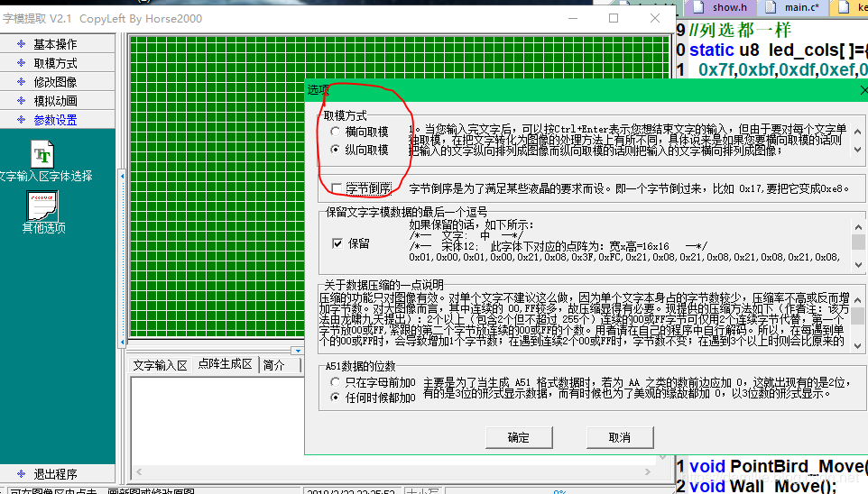
Task: Minimize the 字模提取 window
Action: 573,18
